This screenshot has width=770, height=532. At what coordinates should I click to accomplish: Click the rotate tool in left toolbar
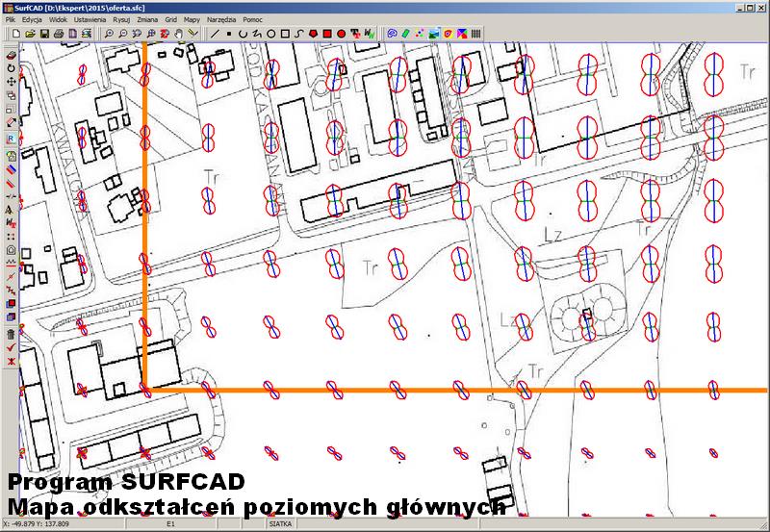pyautogui.click(x=11, y=68)
